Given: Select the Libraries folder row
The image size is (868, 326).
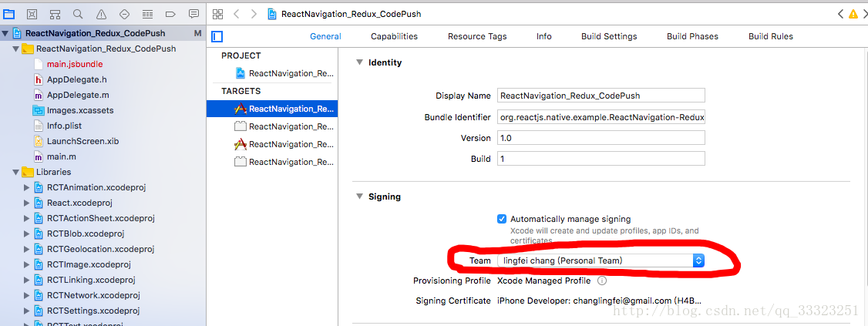Looking at the screenshot, I should [103, 172].
